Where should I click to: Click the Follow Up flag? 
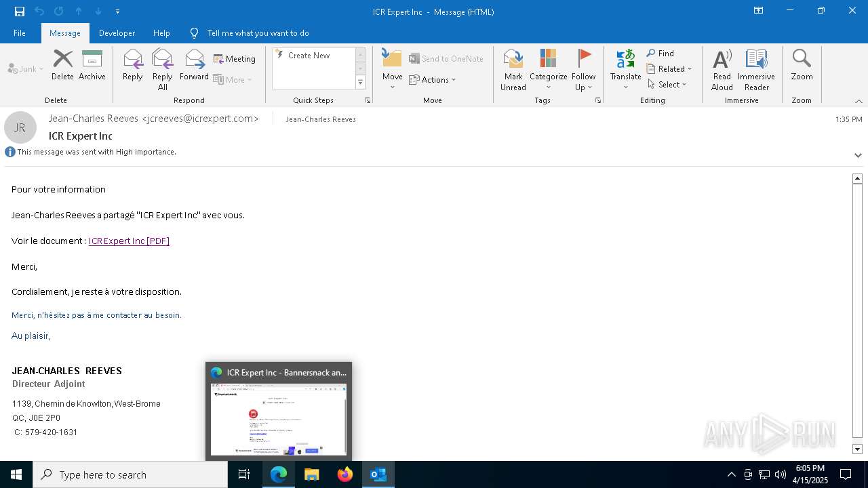583,70
